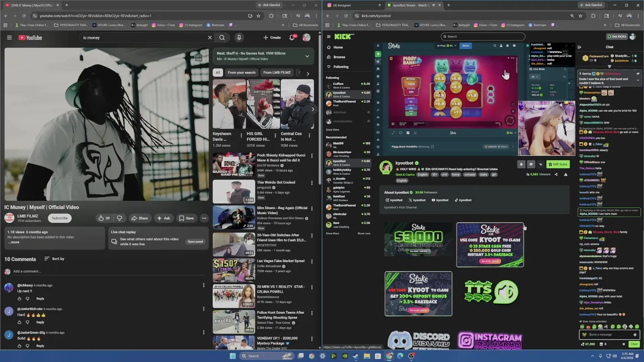The image size is (644, 362).
Task: Open Following in Kick sidebar
Action: (x=341, y=66)
